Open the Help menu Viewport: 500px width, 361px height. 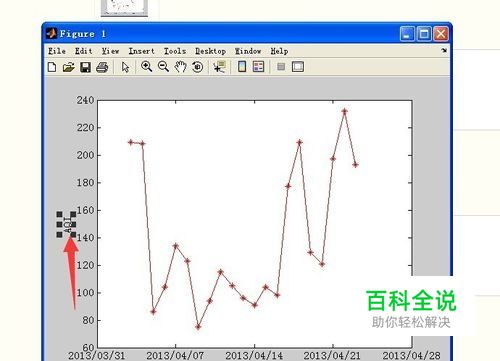[279, 51]
